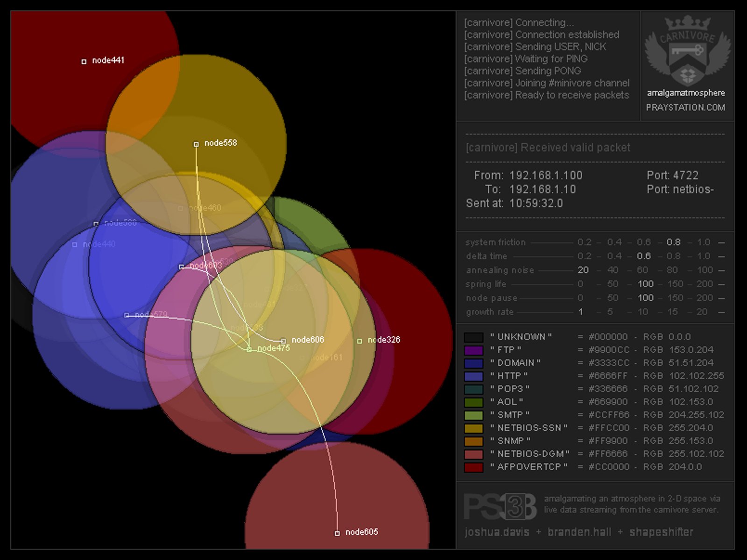Click the DOMAIN blue color swatch
The width and height of the screenshot is (747, 560).
coord(473,363)
